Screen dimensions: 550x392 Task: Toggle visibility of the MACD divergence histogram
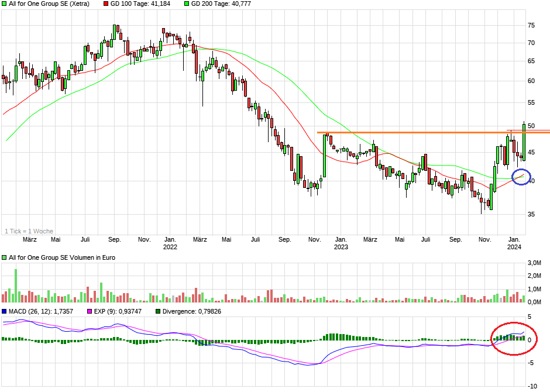159,311
